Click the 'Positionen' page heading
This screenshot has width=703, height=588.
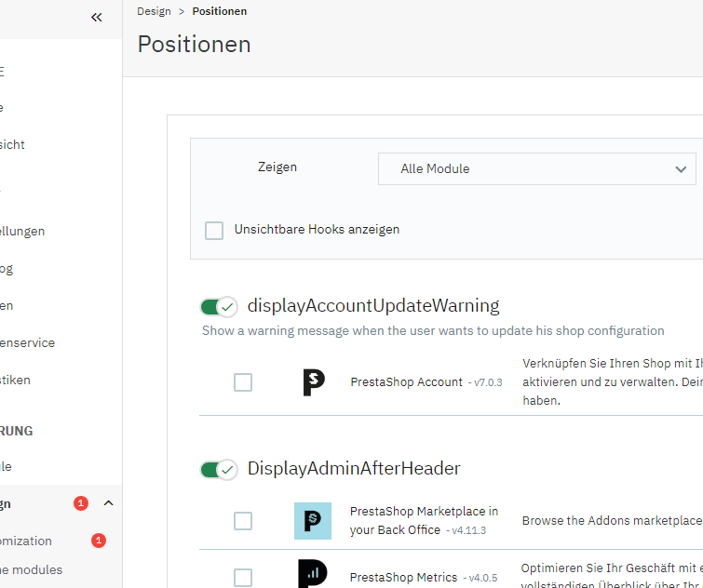point(194,45)
